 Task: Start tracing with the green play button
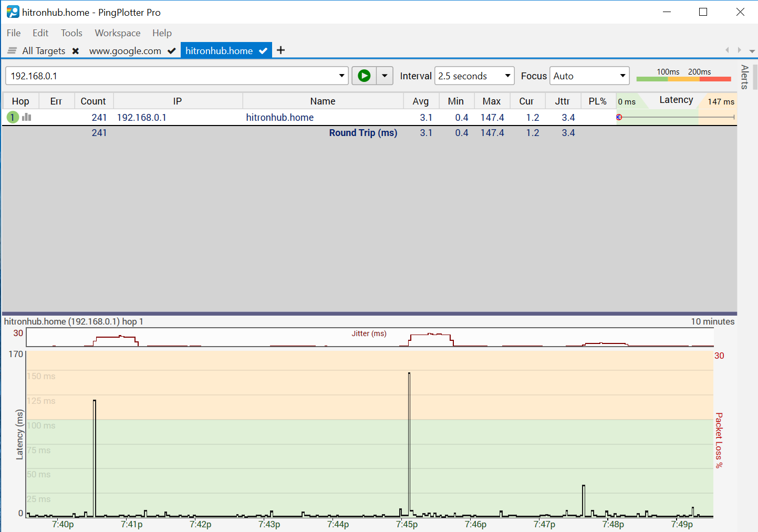coord(364,76)
